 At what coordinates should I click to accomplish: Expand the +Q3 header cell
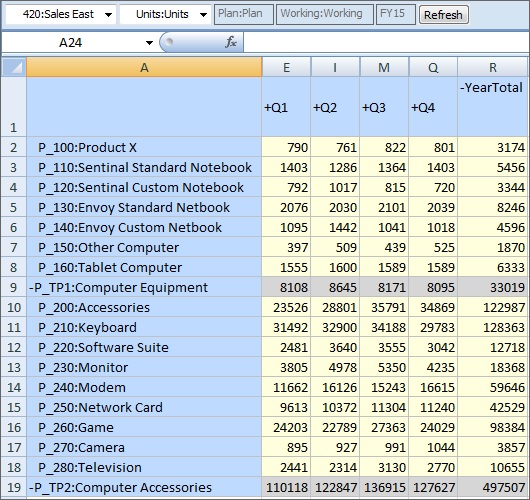click(x=384, y=107)
